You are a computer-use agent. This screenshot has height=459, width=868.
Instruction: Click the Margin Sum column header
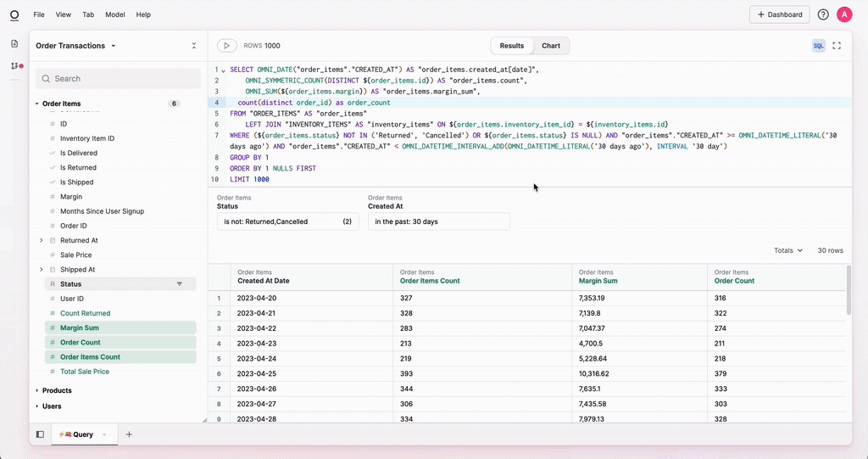(639, 277)
